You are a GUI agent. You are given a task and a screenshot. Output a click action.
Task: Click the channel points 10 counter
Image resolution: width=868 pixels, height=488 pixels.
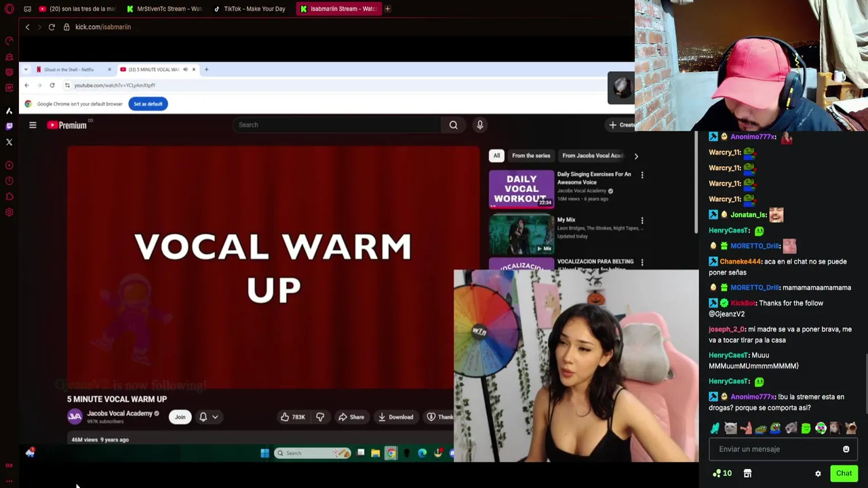click(722, 474)
